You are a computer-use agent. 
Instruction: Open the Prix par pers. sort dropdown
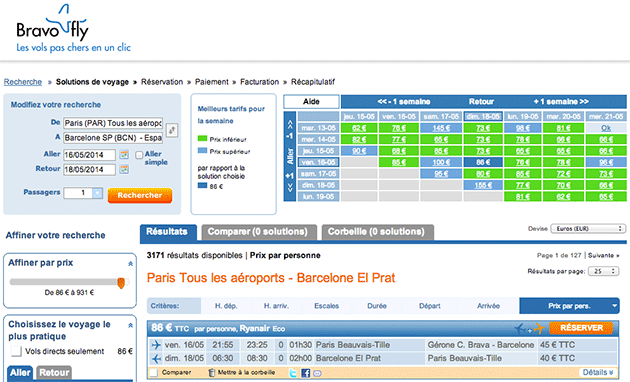click(x=569, y=306)
